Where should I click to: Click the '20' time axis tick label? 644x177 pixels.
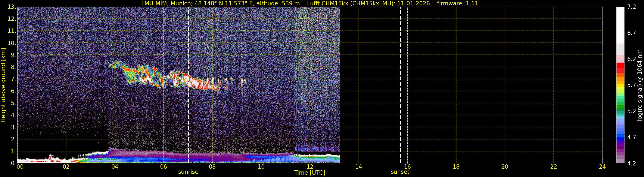[505, 166]
